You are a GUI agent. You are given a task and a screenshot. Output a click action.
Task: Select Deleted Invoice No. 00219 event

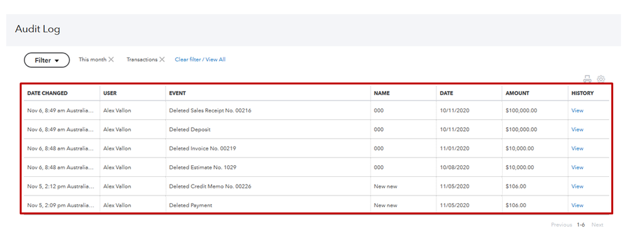coord(202,148)
